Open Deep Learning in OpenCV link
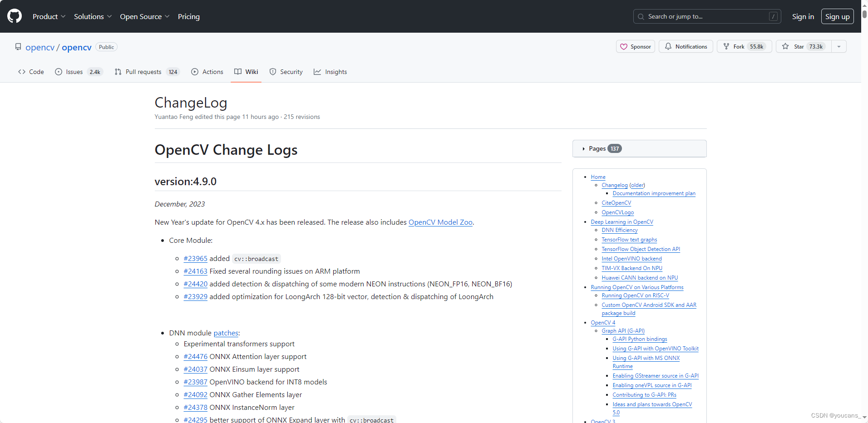The width and height of the screenshot is (868, 423). 622,222
